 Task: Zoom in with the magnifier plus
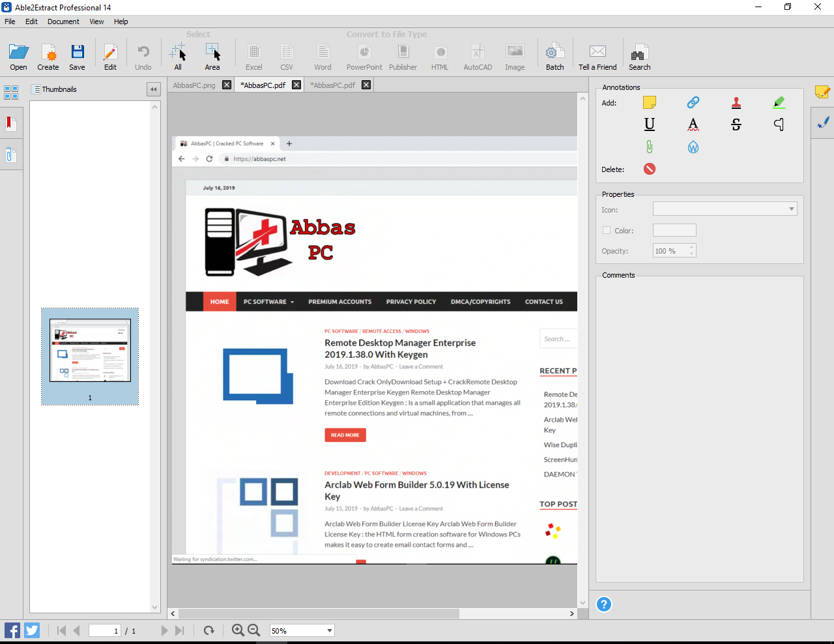click(238, 630)
